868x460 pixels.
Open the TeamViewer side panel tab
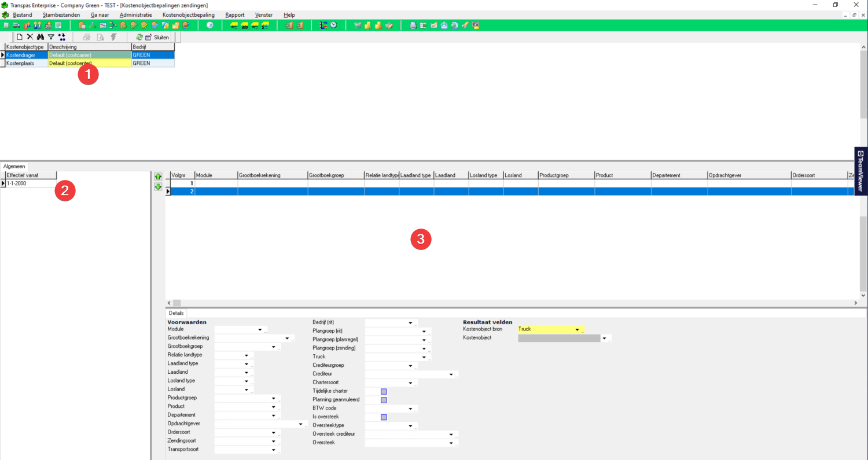860,171
